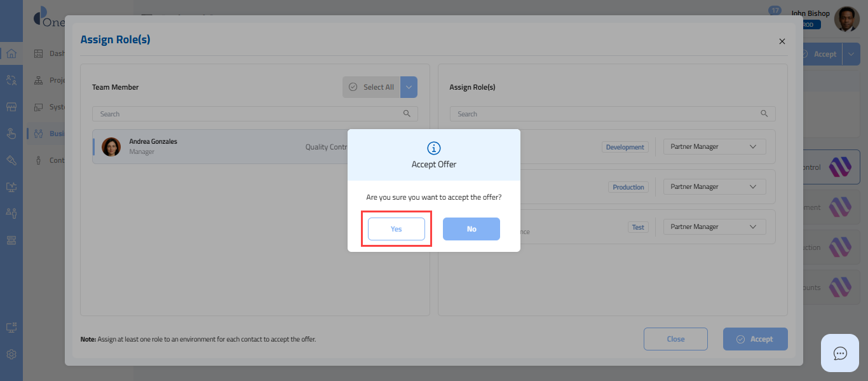This screenshot has width=868, height=381.
Task: Click the touch pointer icon in sidebar
Action: tap(11, 134)
